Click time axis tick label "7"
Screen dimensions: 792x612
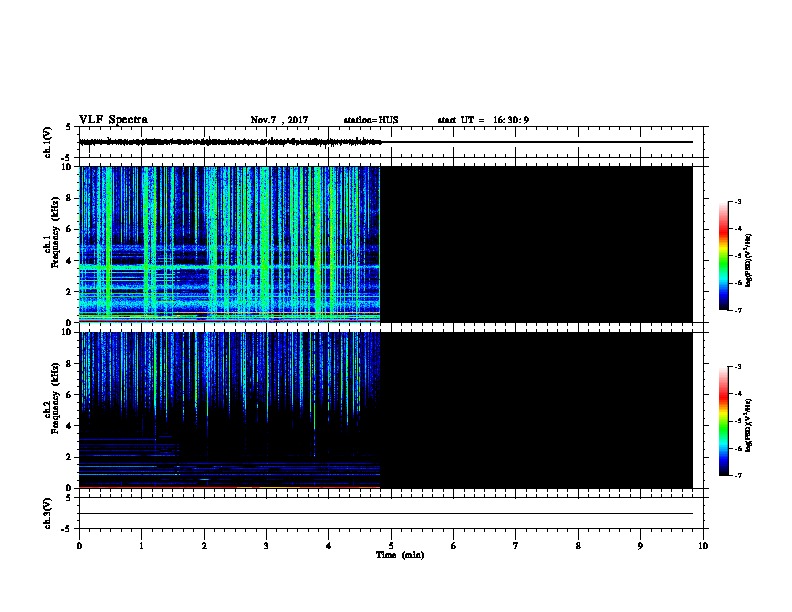coord(516,545)
